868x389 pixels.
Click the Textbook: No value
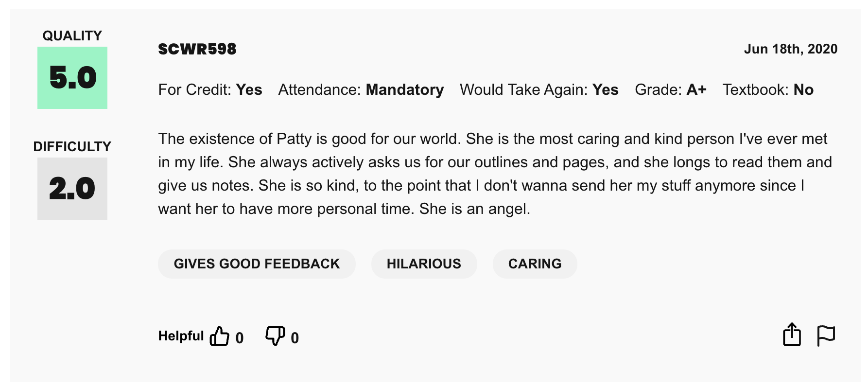[768, 89]
